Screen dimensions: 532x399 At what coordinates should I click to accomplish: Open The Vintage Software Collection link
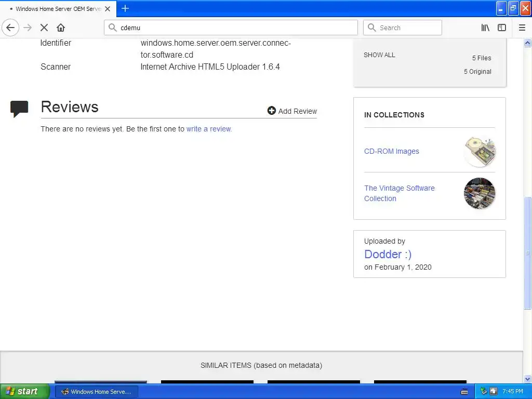tap(400, 193)
